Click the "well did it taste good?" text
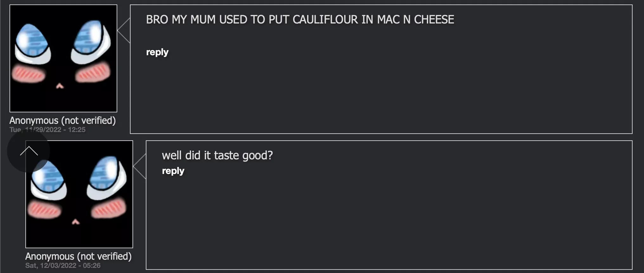This screenshot has width=644, height=273. click(x=217, y=156)
